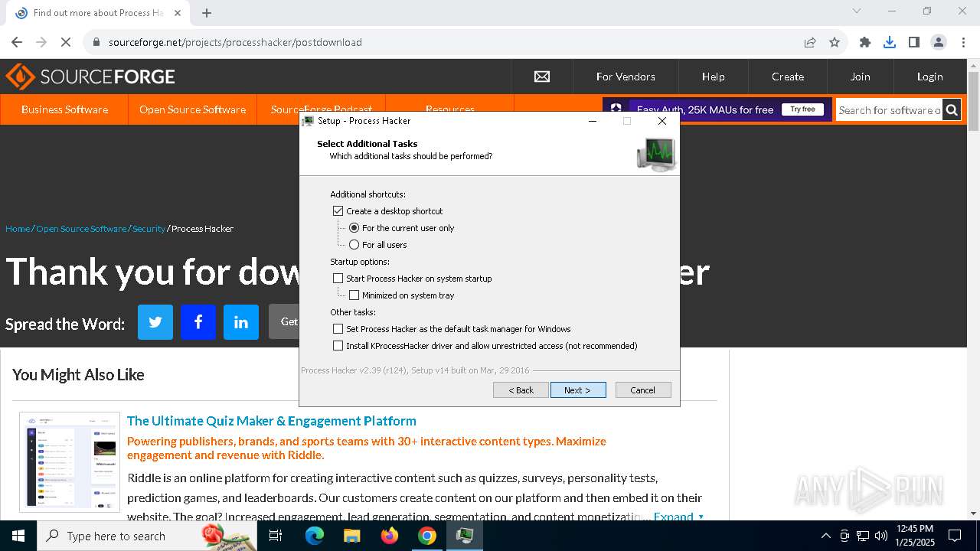Select For the current user only
Image resolution: width=980 pixels, height=551 pixels.
354,228
